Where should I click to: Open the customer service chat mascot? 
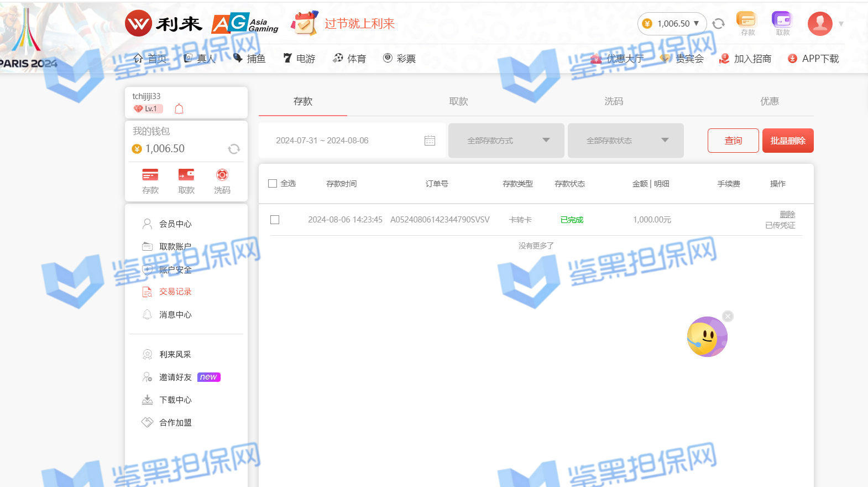click(x=707, y=337)
